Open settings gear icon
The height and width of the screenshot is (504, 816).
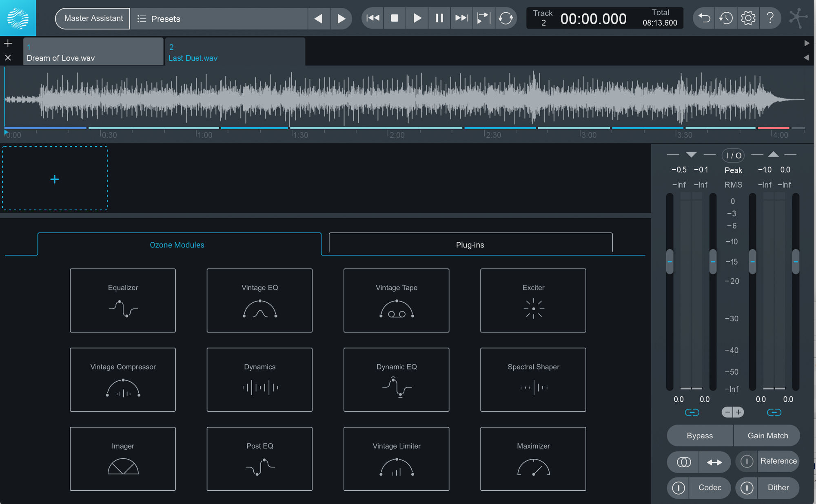point(748,18)
